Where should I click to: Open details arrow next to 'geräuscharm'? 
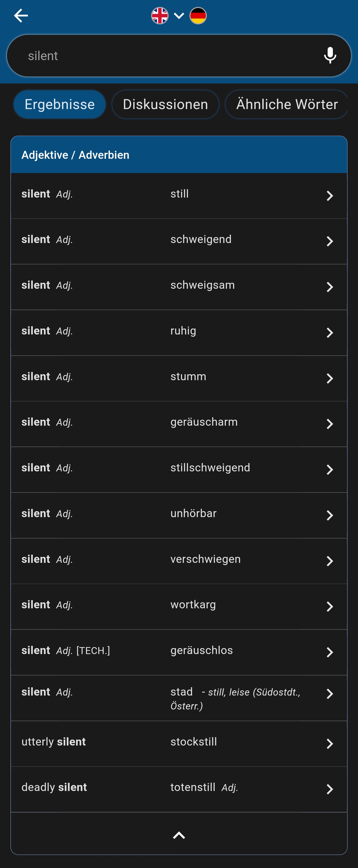pos(330,423)
